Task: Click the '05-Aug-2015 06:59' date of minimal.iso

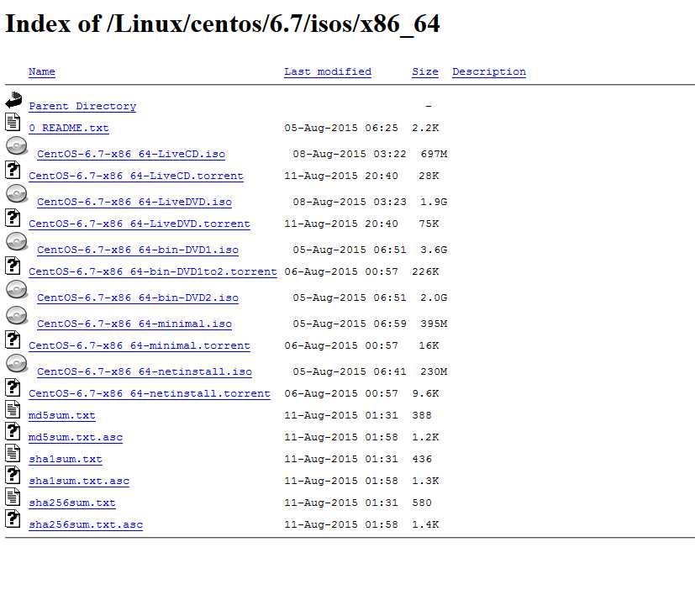Action: (x=350, y=324)
